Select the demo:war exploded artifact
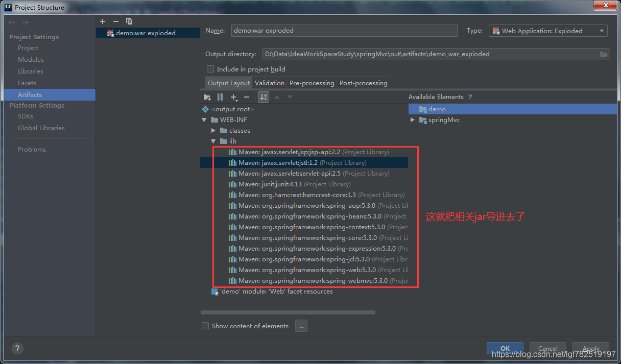This screenshot has height=364, width=621. click(148, 33)
